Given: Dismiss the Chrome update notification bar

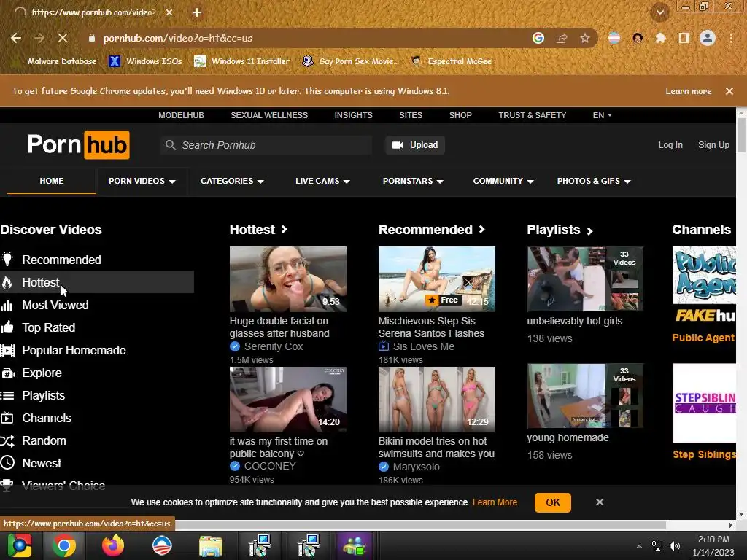Looking at the screenshot, I should coord(729,91).
